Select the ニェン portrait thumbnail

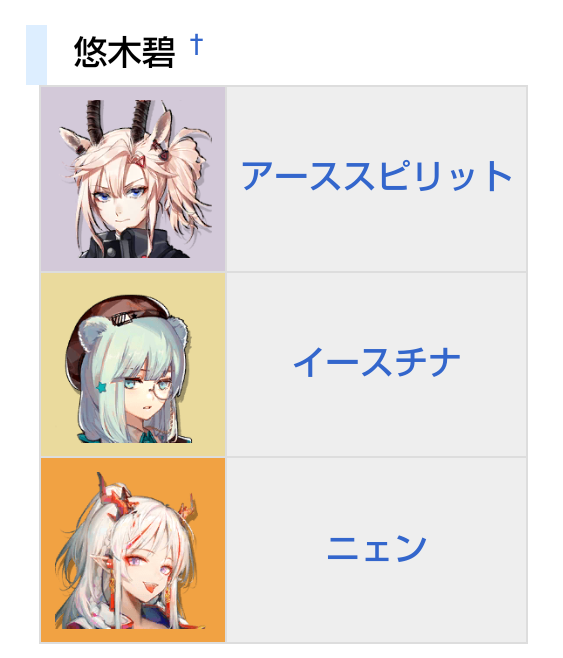[x=133, y=550]
